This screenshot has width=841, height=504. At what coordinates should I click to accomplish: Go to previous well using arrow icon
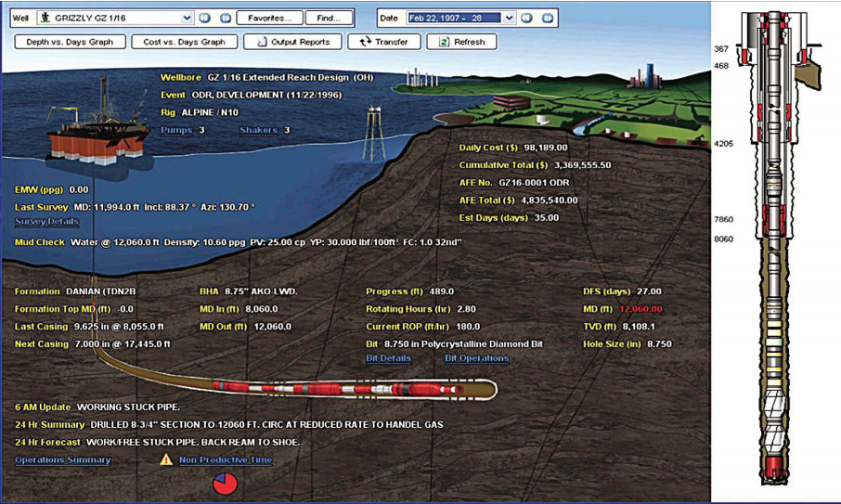(205, 18)
